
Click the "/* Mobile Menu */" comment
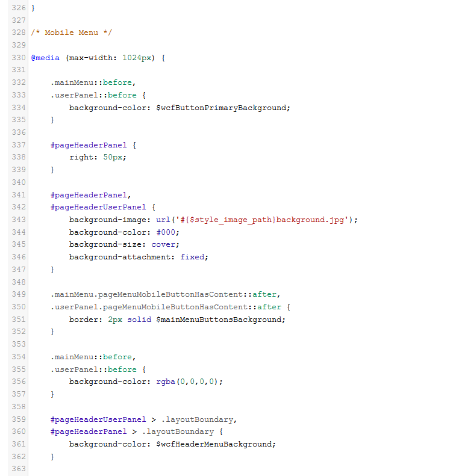[x=71, y=32]
